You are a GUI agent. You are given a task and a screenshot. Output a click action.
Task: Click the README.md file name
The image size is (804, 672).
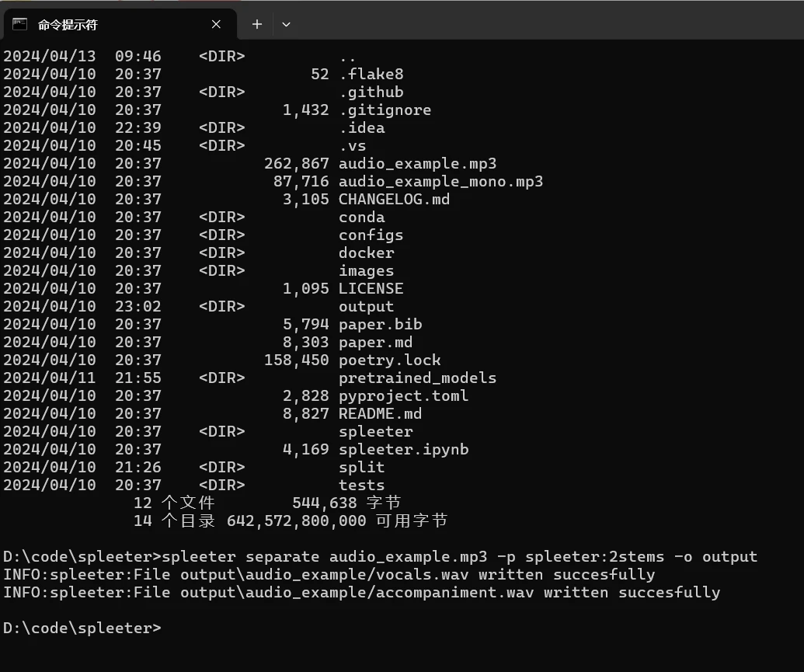[380, 414]
